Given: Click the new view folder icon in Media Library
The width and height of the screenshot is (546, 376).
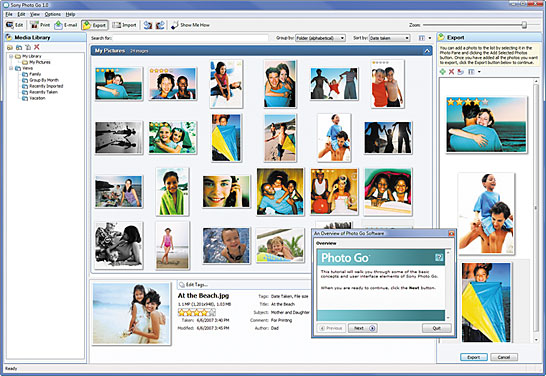Looking at the screenshot, I should pos(19,47).
